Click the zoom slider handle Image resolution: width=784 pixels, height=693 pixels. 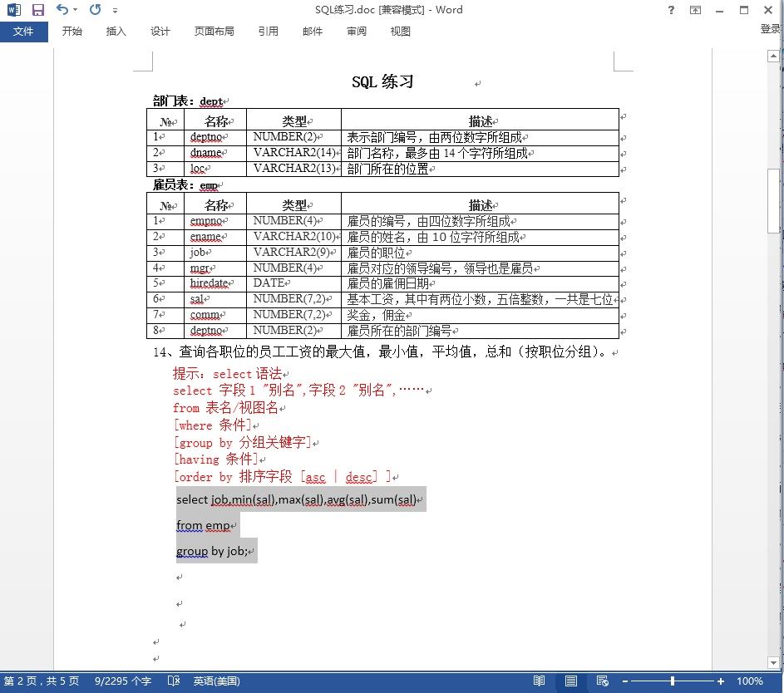pyautogui.click(x=673, y=681)
